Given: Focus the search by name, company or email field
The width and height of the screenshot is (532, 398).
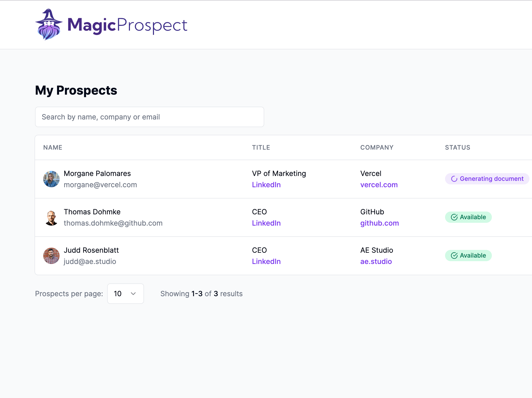Looking at the screenshot, I should pos(149,117).
